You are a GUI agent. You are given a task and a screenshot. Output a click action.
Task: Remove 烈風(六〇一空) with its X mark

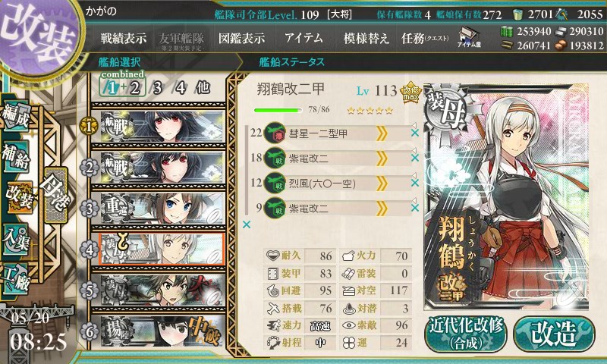click(x=414, y=183)
